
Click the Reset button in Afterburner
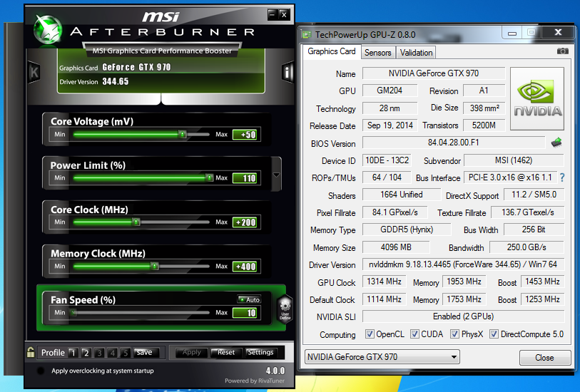[x=226, y=353]
